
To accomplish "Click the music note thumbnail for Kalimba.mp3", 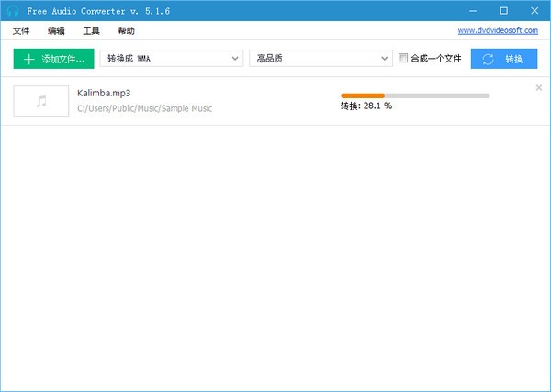I will 41,101.
